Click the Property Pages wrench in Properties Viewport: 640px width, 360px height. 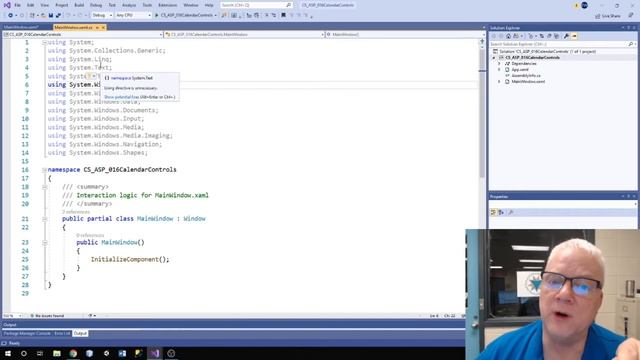tap(511, 212)
